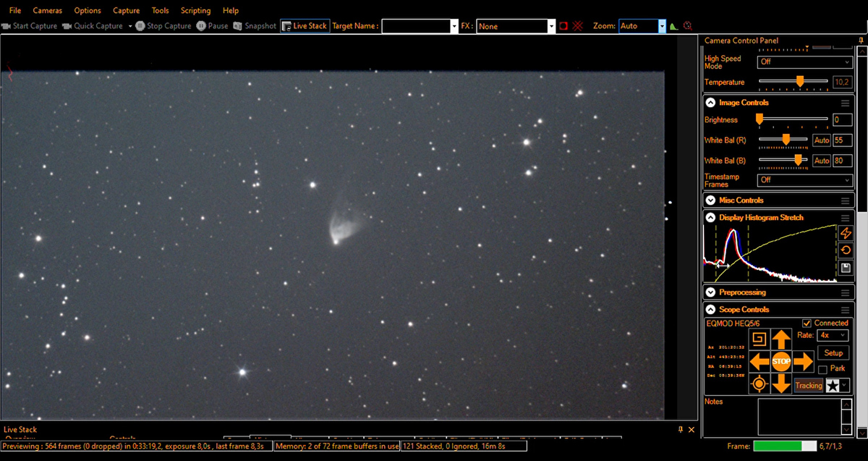
Task: Move the mount left with the left arrow
Action: tap(759, 361)
